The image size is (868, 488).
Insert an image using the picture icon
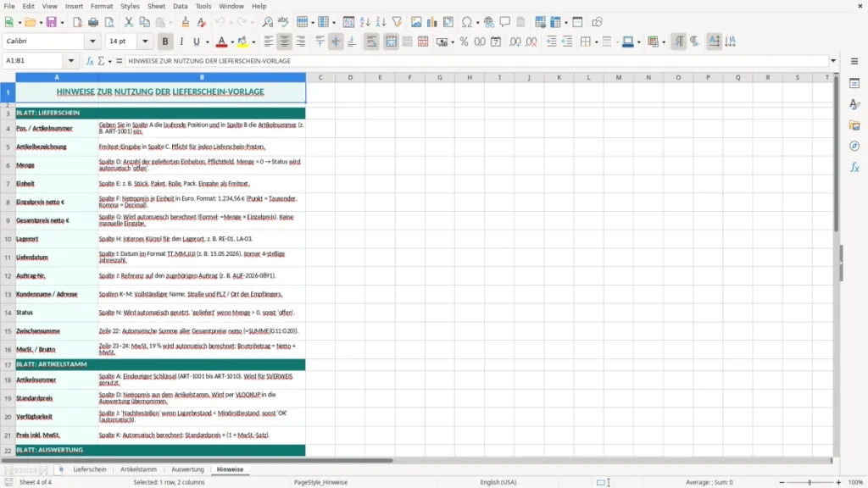pyautogui.click(x=416, y=22)
